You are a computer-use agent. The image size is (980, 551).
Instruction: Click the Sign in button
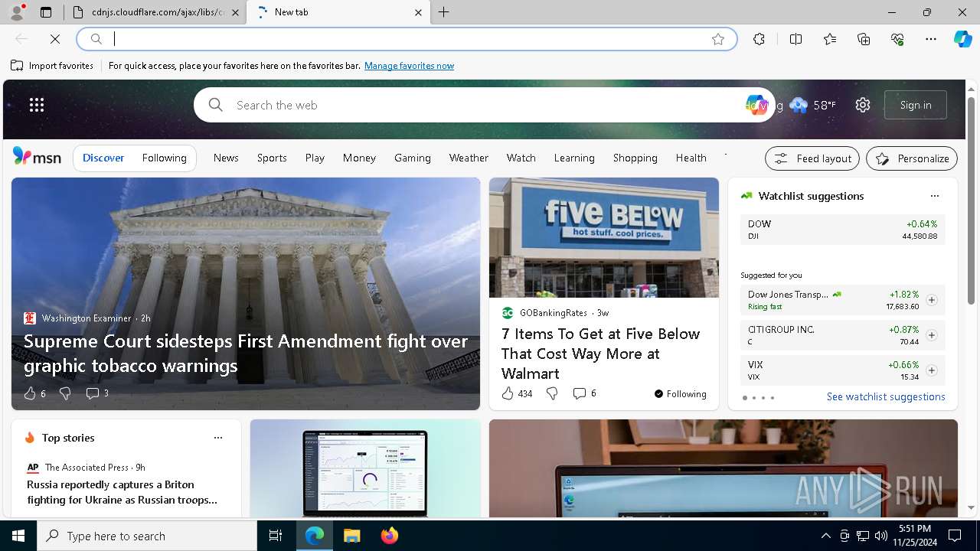916,105
